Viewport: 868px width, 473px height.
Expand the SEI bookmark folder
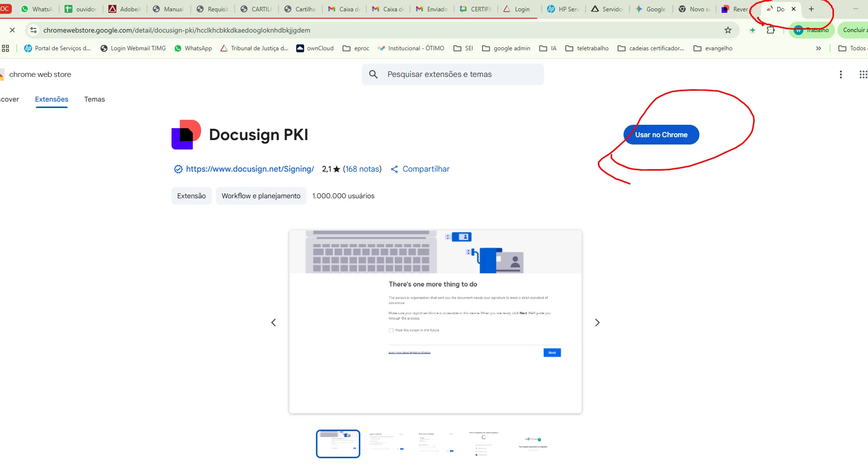pyautogui.click(x=463, y=48)
